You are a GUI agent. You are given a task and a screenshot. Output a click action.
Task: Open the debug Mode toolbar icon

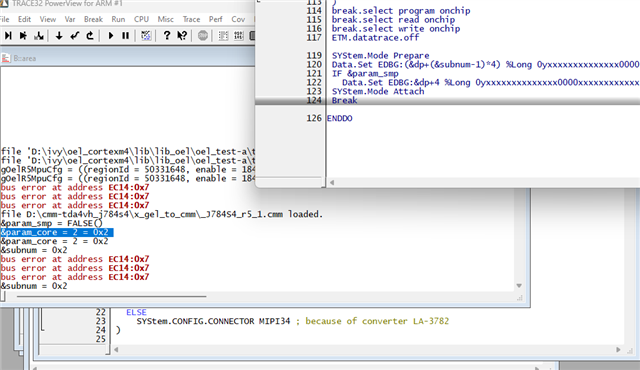point(146,36)
